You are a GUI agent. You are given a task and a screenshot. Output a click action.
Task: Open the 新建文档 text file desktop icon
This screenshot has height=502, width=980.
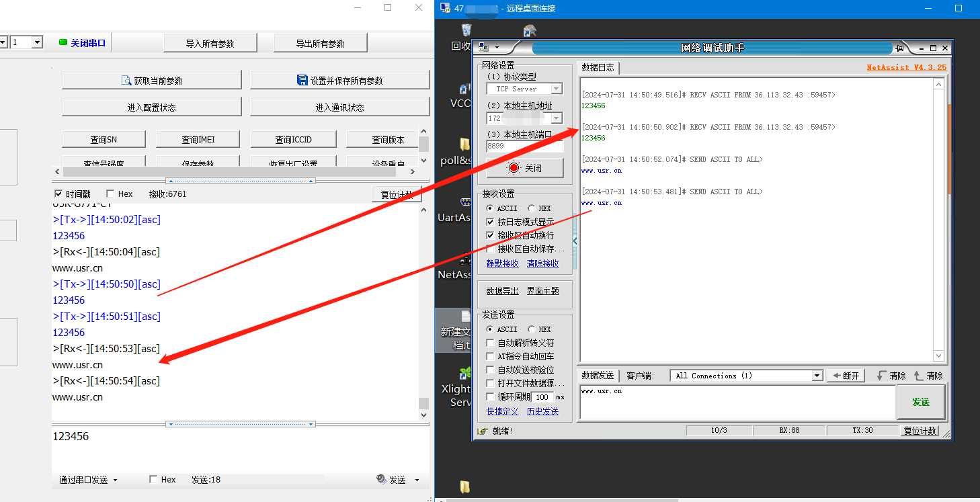[x=465, y=317]
